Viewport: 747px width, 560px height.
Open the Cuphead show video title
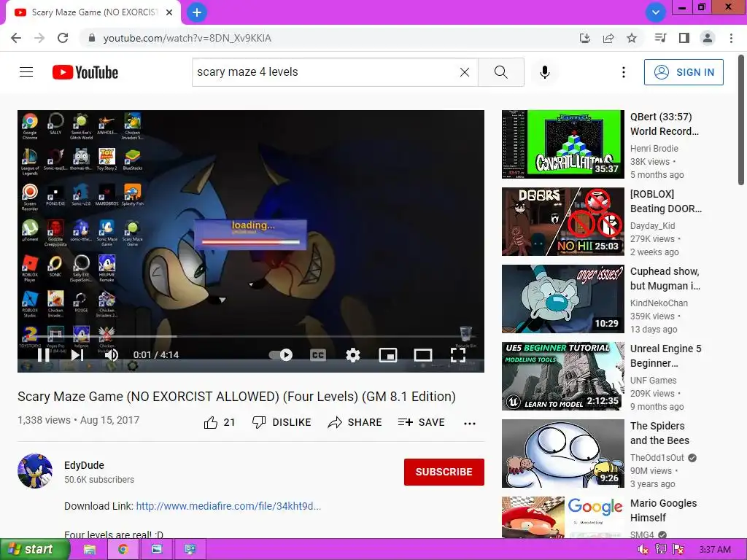665,279
